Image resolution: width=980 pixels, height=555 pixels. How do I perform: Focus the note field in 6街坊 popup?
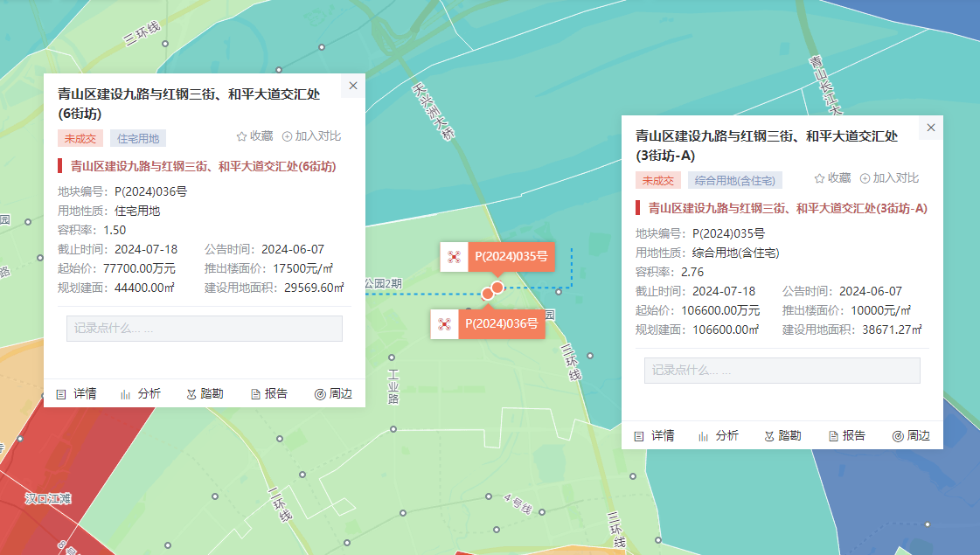pos(205,329)
